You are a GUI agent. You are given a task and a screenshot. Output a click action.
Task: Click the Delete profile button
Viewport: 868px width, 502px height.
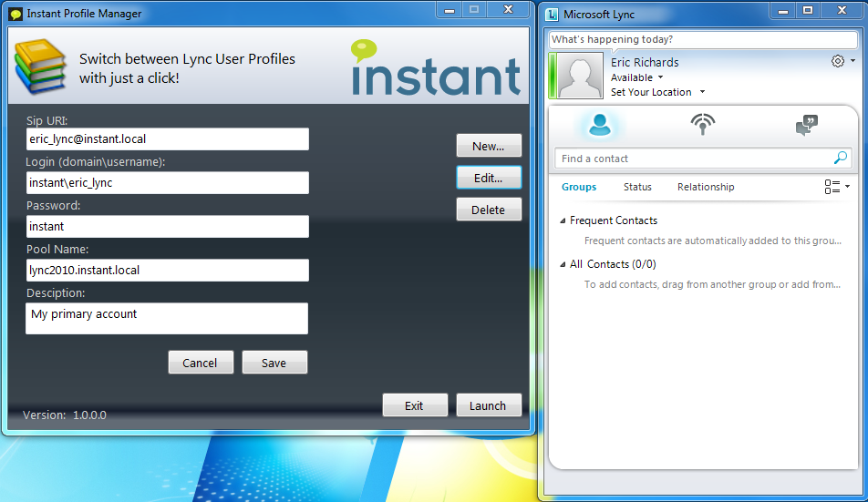click(x=489, y=210)
